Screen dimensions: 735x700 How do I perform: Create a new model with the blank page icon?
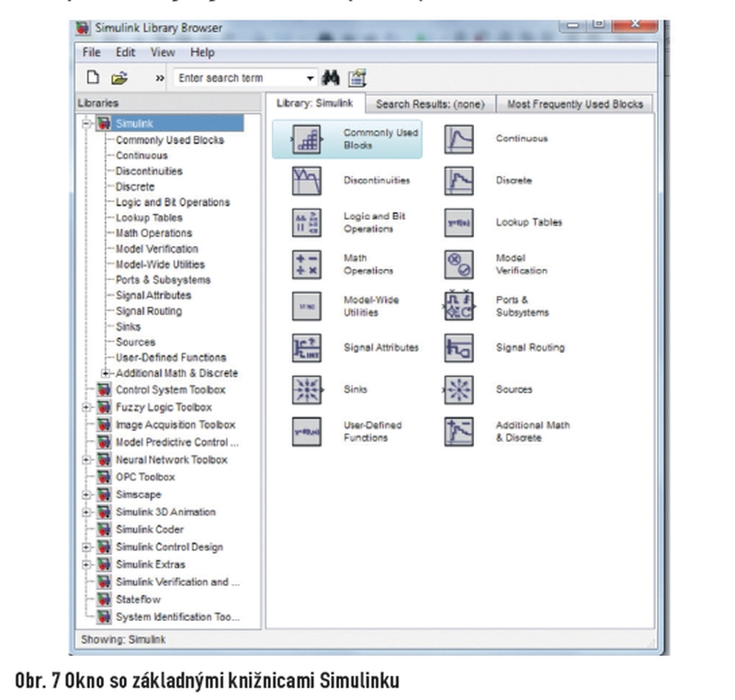93,77
